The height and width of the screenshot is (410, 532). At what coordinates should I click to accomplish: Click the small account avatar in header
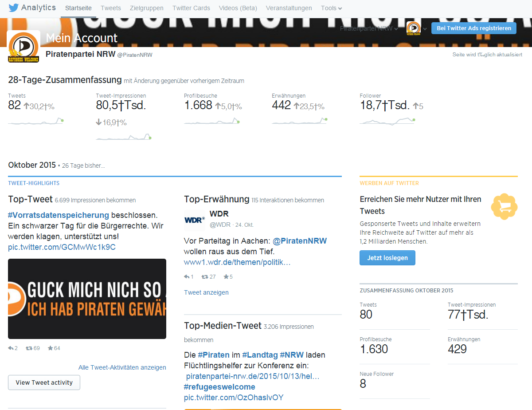pyautogui.click(x=414, y=28)
